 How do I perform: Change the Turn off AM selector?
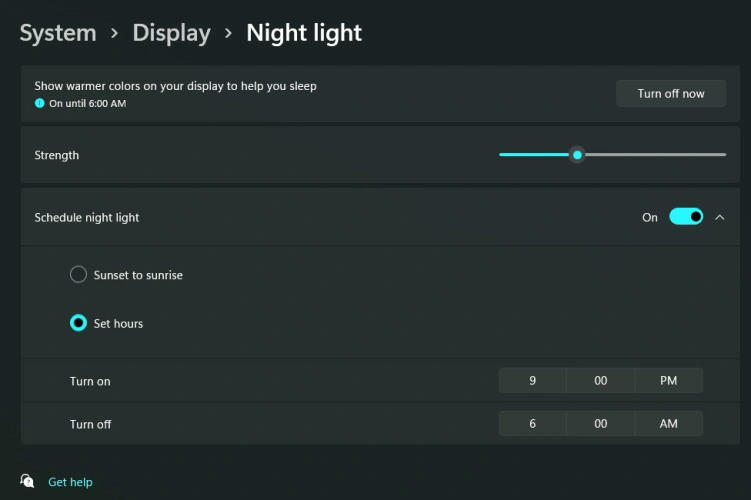tap(668, 424)
